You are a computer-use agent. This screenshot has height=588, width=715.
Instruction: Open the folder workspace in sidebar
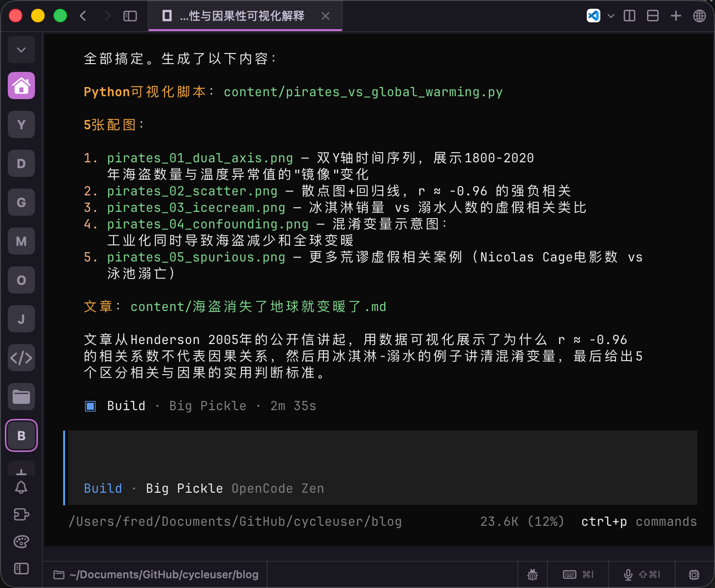tap(21, 397)
